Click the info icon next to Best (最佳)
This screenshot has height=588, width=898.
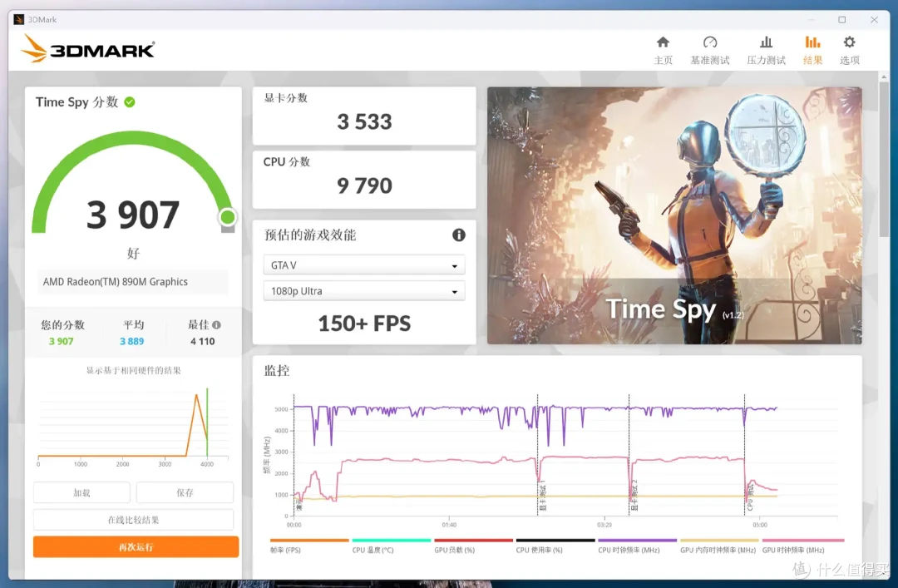216,325
